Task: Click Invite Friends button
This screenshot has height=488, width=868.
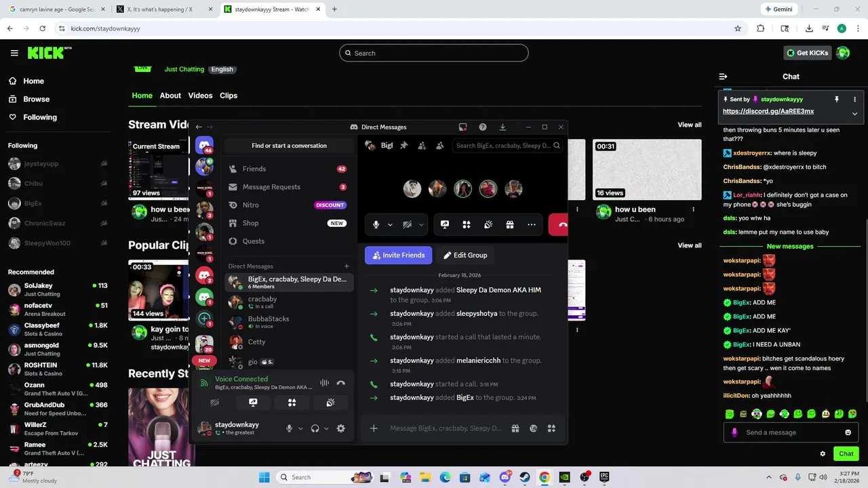Action: 399,255
